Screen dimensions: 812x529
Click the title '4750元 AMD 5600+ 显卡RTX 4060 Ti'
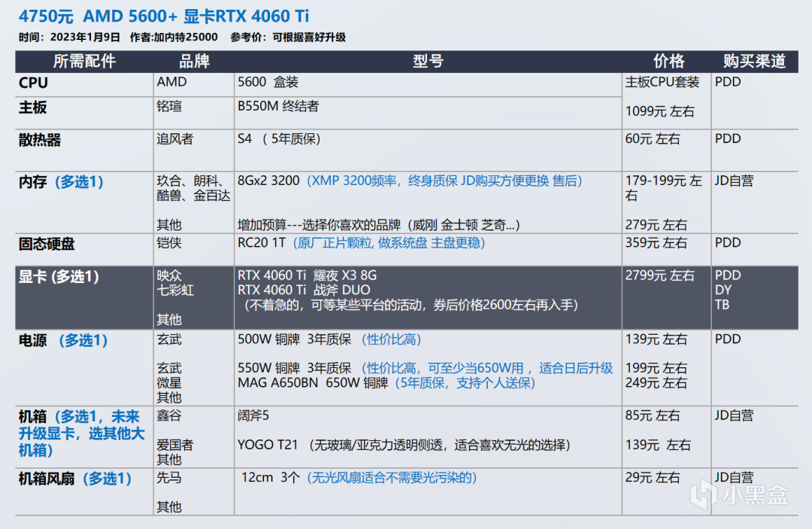pyautogui.click(x=164, y=16)
